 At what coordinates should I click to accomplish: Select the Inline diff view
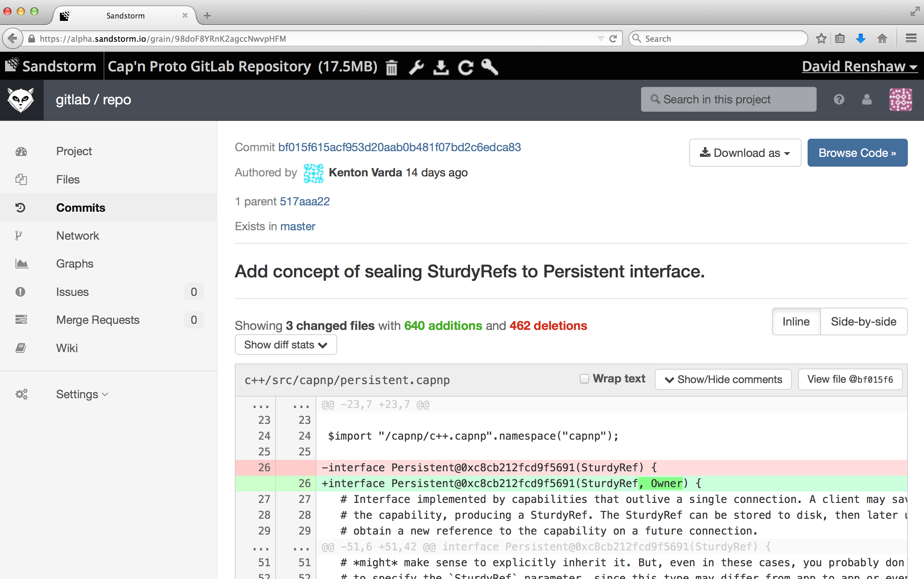[x=796, y=322]
